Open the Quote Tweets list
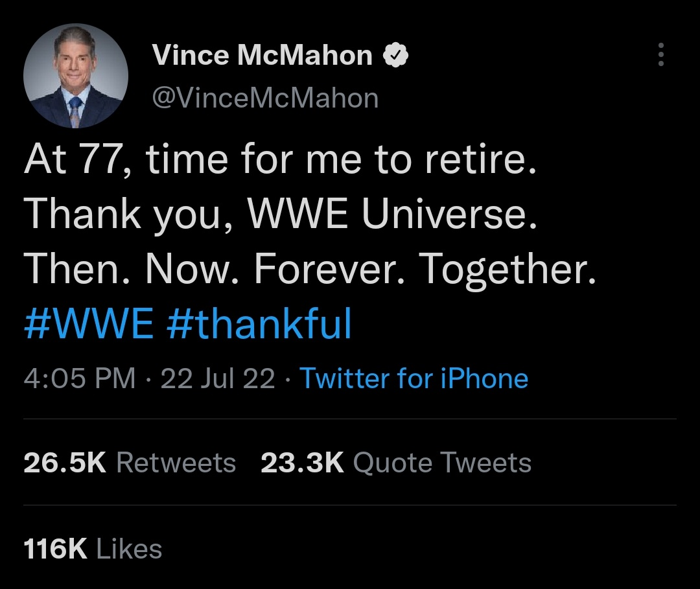This screenshot has height=589, width=700. tap(443, 463)
